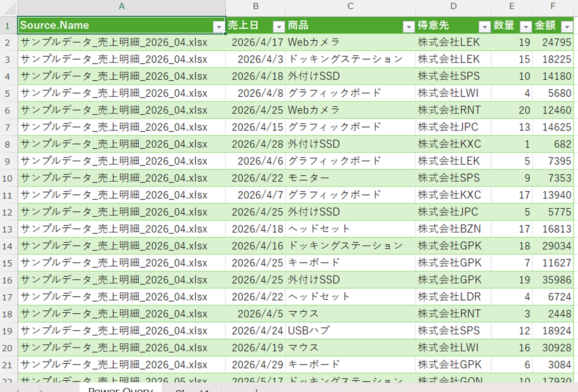Open the 得意先 filter dropdown
This screenshot has height=392, width=578.
484,26
